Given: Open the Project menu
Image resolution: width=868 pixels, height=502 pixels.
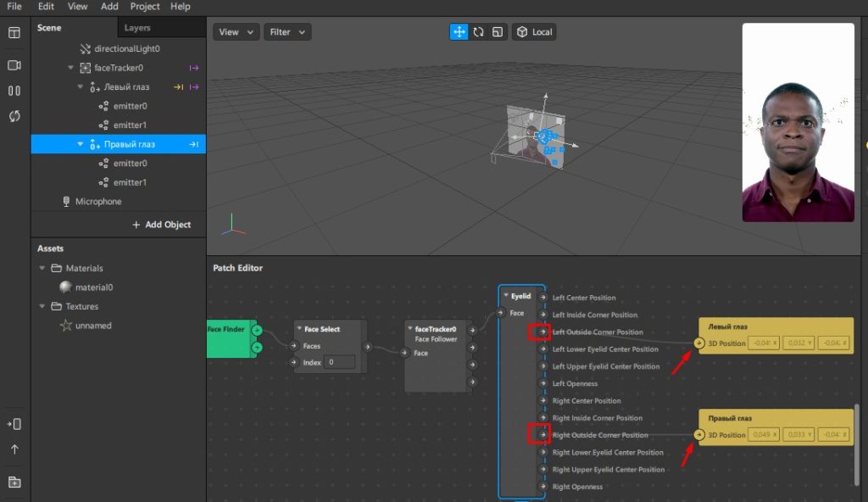Looking at the screenshot, I should pos(145,6).
